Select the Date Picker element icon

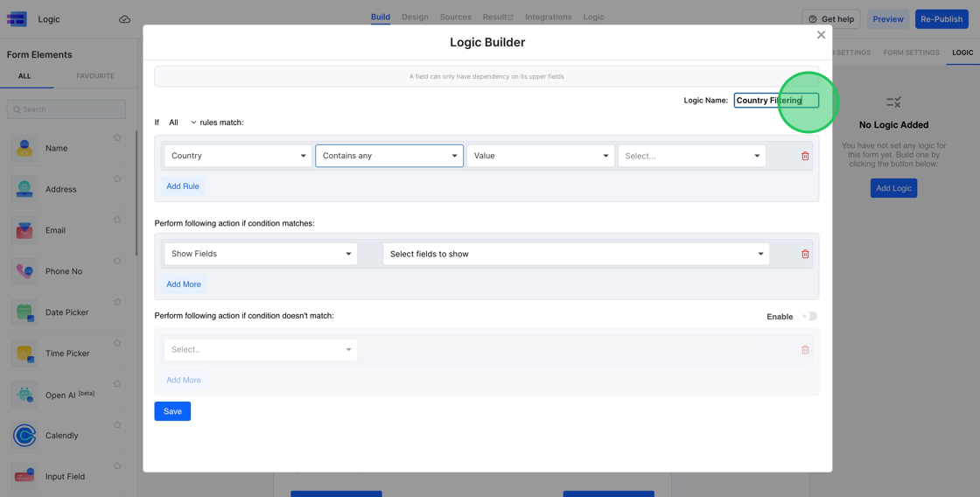(24, 312)
